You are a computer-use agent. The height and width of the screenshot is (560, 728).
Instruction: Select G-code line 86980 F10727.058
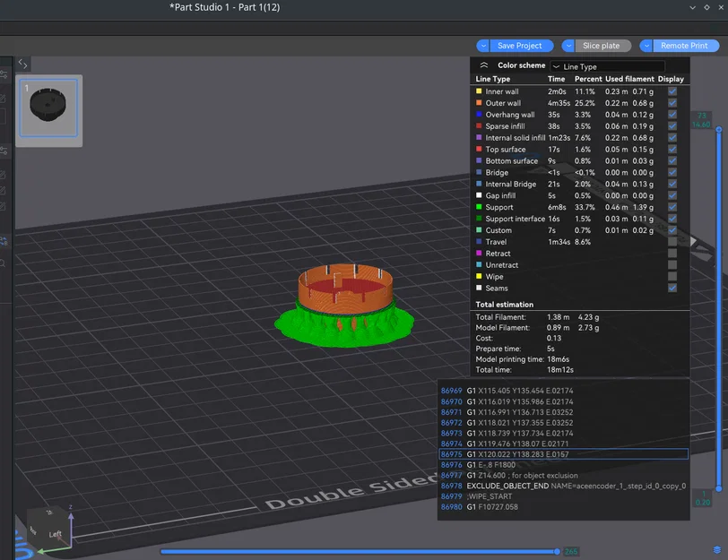tap(563, 506)
